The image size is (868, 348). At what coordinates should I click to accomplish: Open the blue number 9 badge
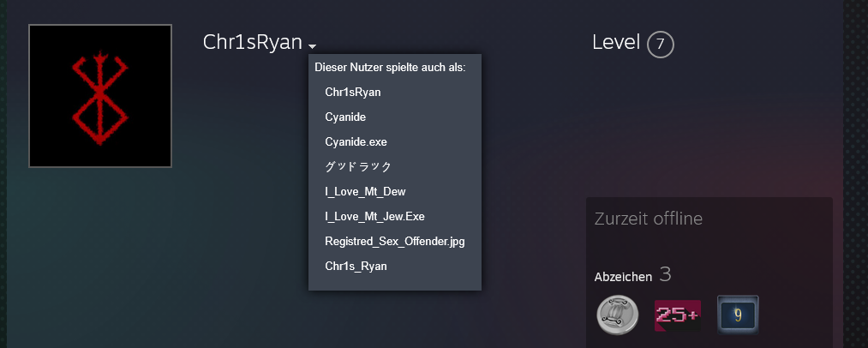[738, 315]
